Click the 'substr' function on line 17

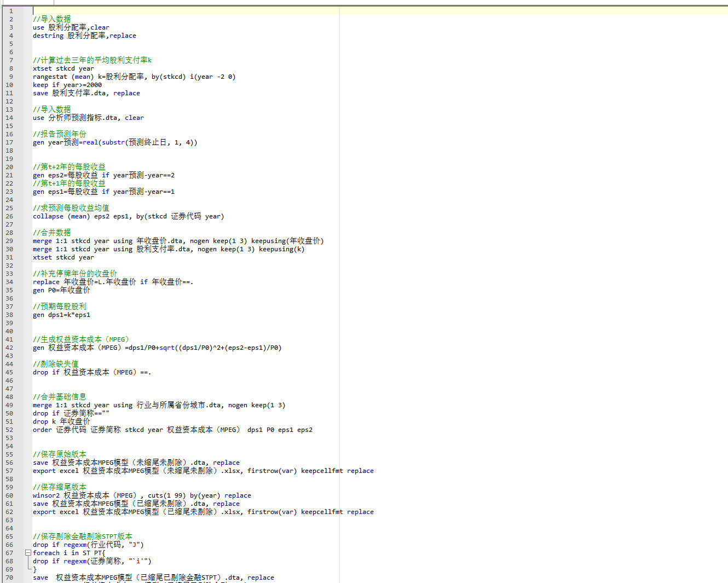(113, 142)
